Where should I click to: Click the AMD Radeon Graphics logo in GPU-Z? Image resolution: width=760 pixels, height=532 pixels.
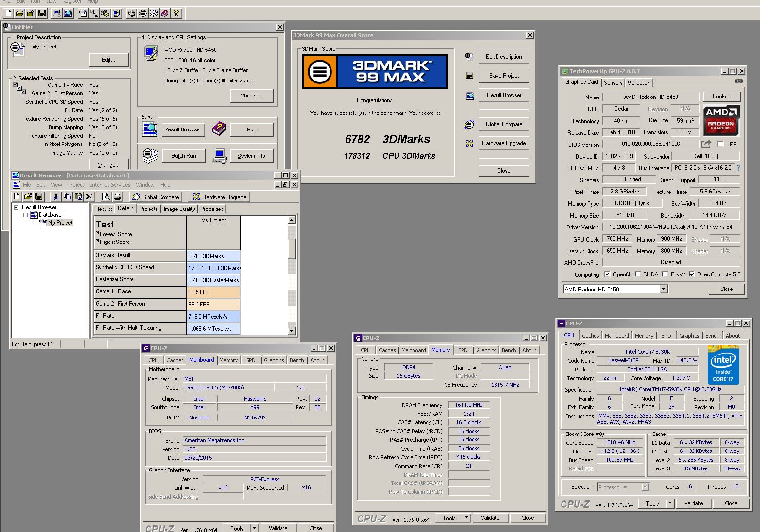point(722,120)
